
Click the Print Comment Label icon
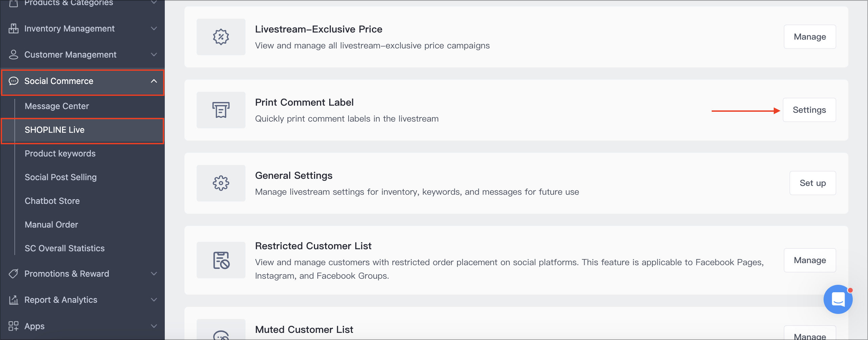(x=221, y=110)
